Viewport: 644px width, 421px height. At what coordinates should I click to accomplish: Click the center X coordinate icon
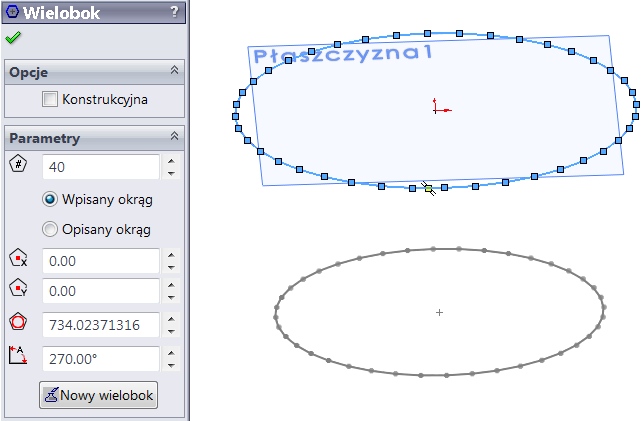pyautogui.click(x=18, y=258)
